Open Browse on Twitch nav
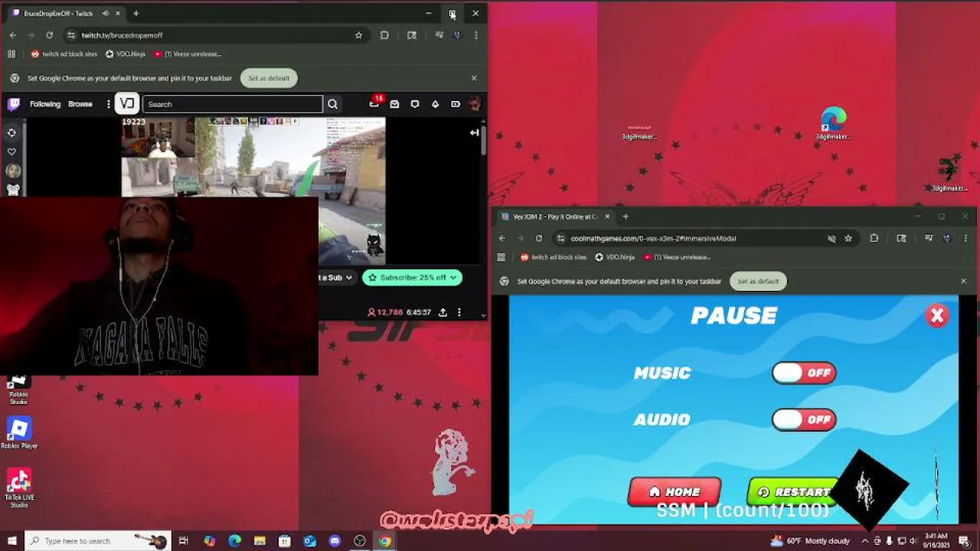The height and width of the screenshot is (551, 980). [x=80, y=104]
